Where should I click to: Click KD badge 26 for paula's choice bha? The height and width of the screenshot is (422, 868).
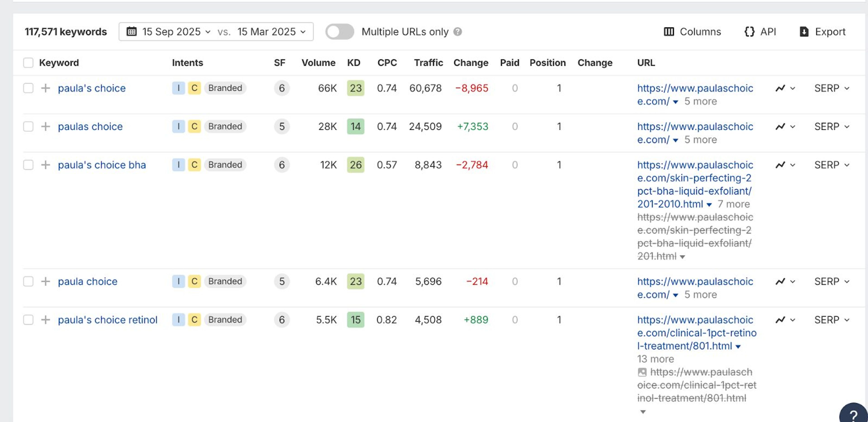pos(356,165)
